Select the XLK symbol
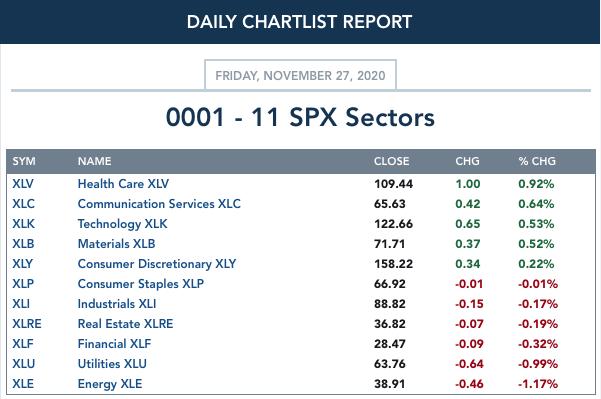Viewport: 601px width, 399px height. pos(23,224)
